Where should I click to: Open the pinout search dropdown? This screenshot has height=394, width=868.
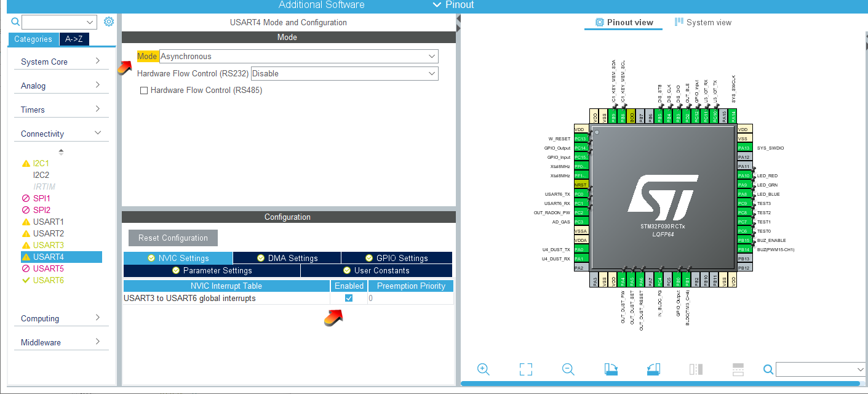821,369
